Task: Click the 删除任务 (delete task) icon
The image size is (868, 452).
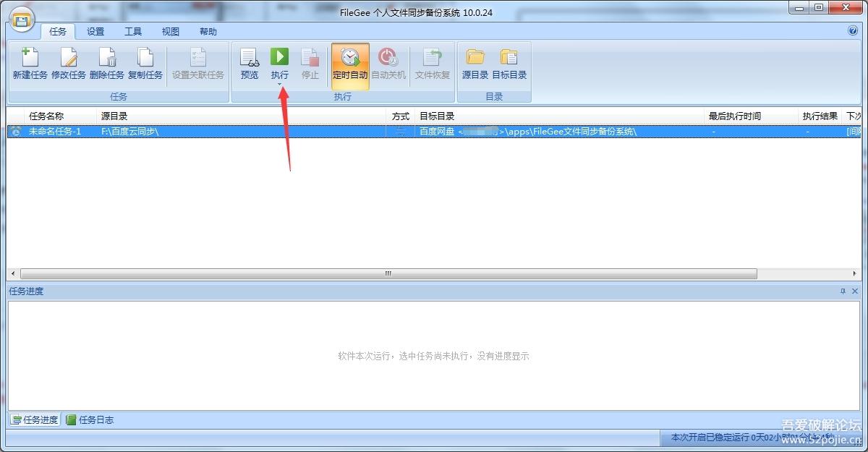Action: 107,63
